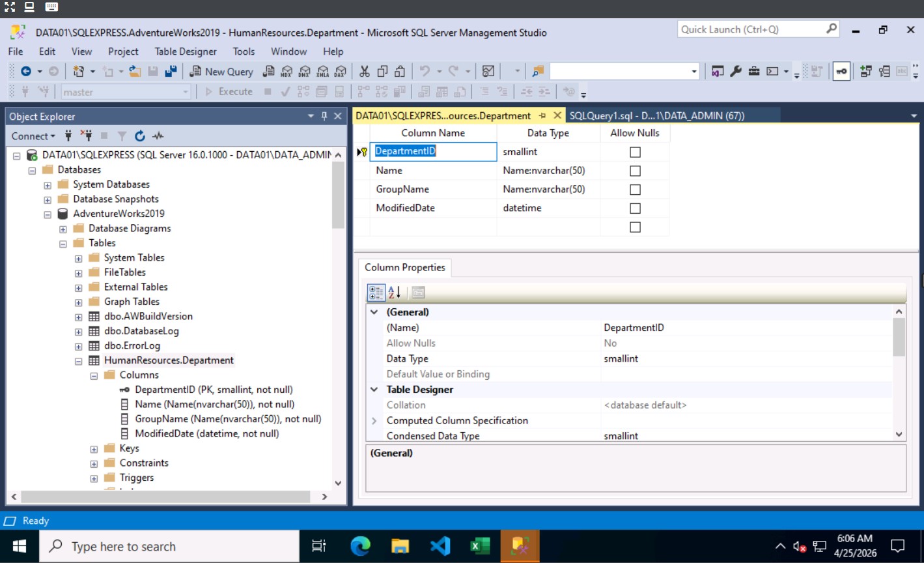This screenshot has width=924, height=563.
Task: Click Computed Column Specification in Column Properties
Action: 458,420
